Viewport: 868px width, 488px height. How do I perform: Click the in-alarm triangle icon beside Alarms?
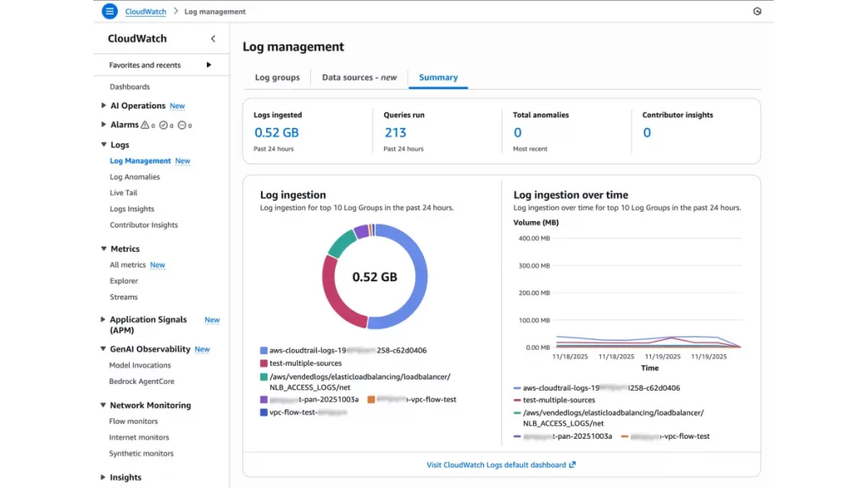pos(145,125)
